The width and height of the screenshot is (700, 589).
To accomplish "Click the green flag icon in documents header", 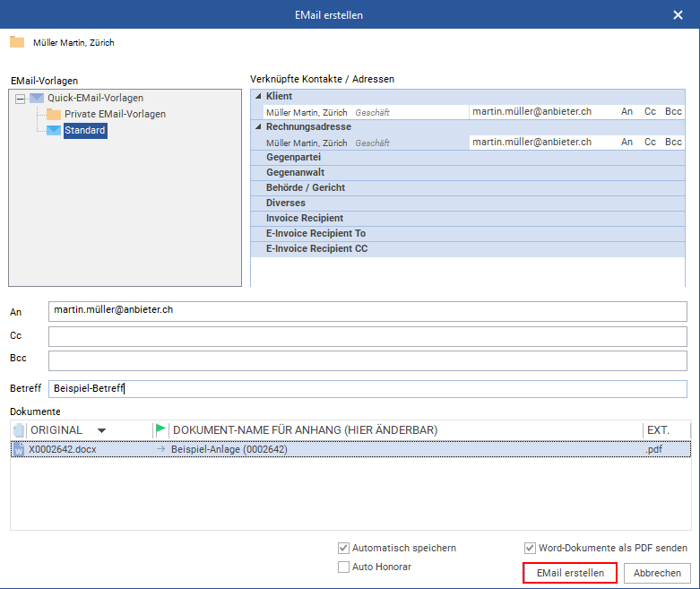I will click(160, 429).
